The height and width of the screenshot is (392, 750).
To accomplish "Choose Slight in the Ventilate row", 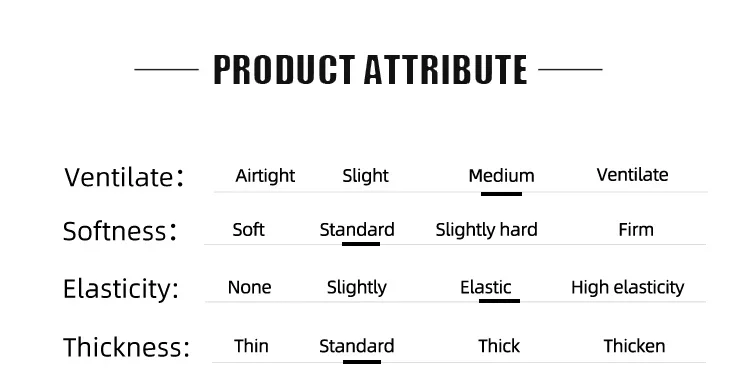I will (365, 176).
